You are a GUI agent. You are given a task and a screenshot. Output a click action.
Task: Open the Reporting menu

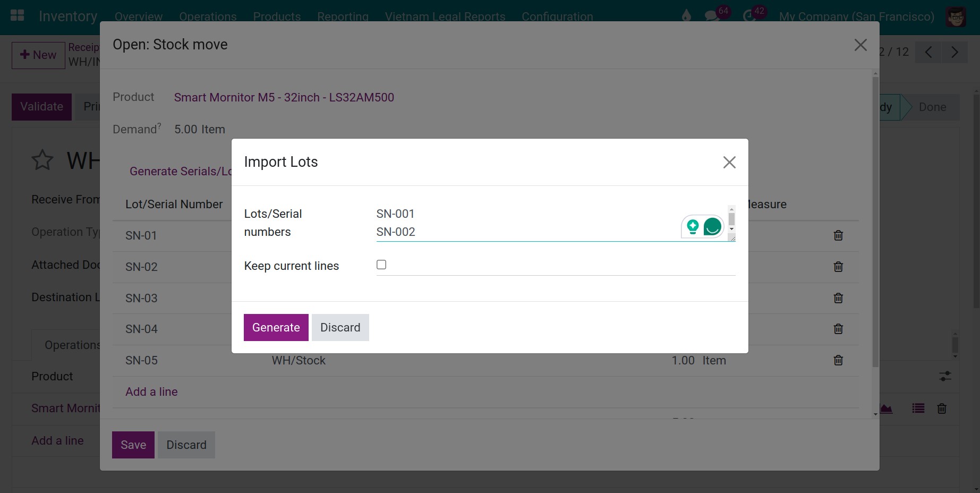[x=343, y=16]
